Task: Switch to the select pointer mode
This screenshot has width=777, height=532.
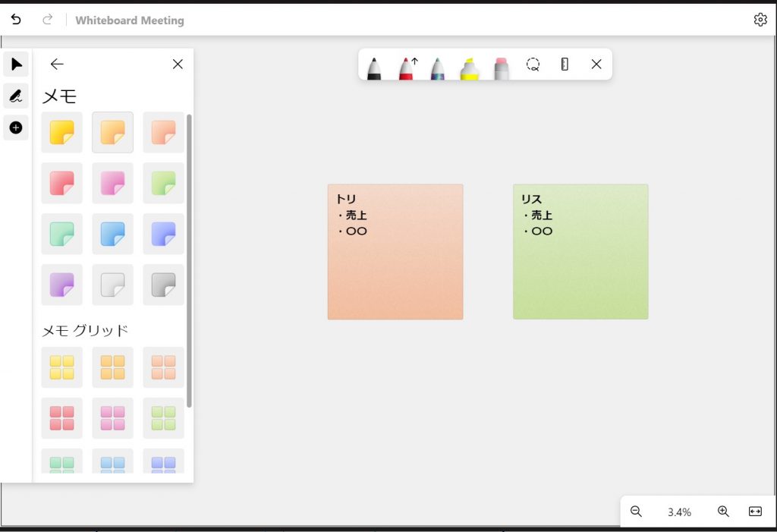Action: pyautogui.click(x=16, y=65)
